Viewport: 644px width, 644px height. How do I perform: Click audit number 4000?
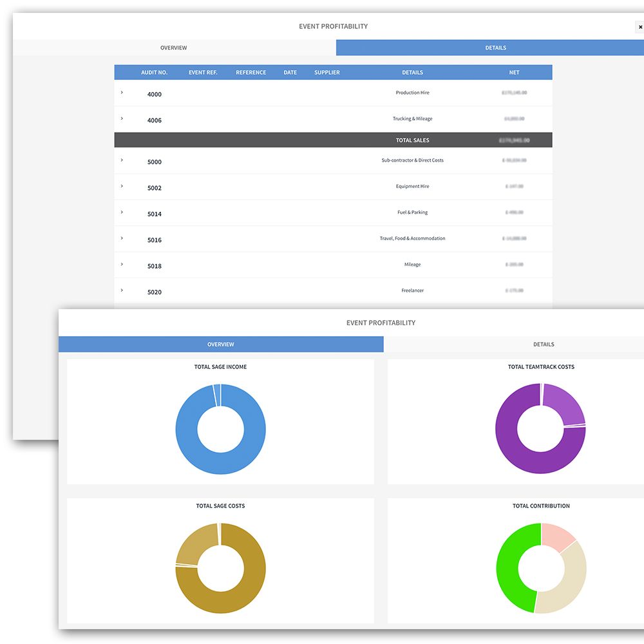(x=155, y=94)
